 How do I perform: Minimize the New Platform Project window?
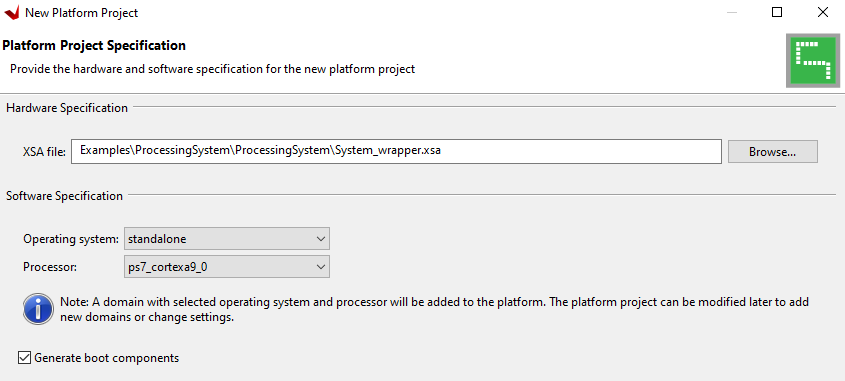click(731, 12)
